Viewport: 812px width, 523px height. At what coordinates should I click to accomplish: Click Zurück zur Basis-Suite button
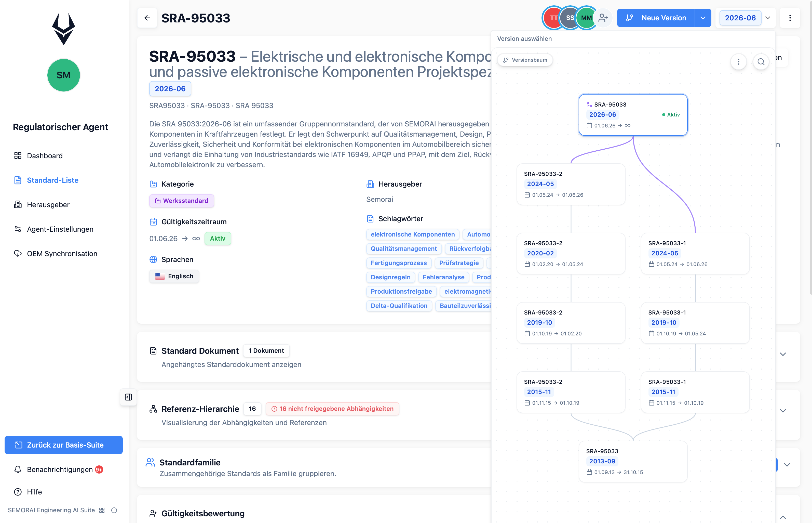pyautogui.click(x=63, y=445)
